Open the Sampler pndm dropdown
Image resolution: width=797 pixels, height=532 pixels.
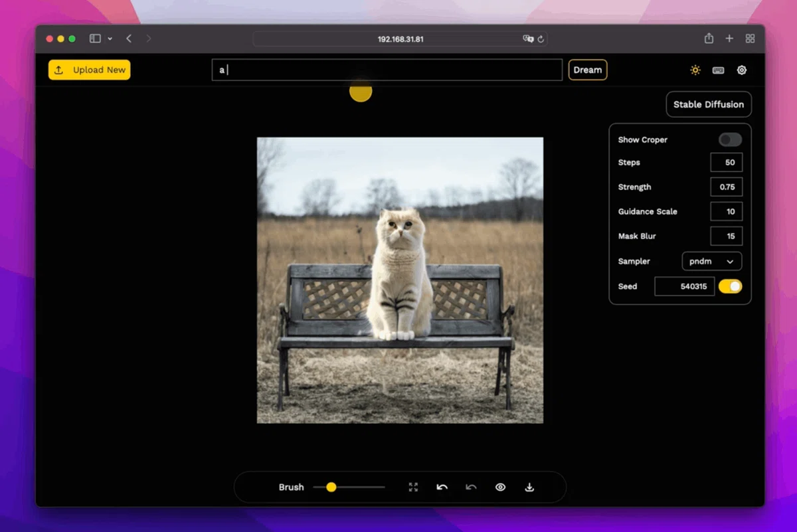[712, 261]
